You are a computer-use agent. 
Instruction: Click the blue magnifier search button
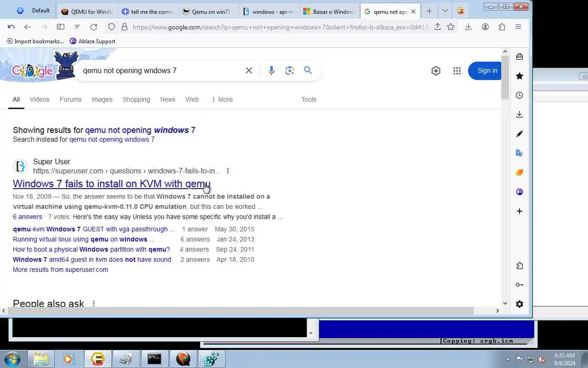tap(308, 70)
